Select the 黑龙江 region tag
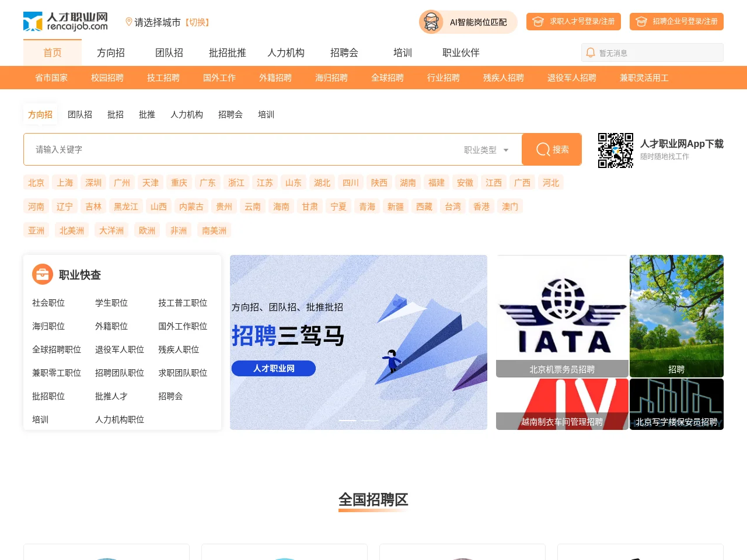This screenshot has width=747, height=560. (x=126, y=206)
